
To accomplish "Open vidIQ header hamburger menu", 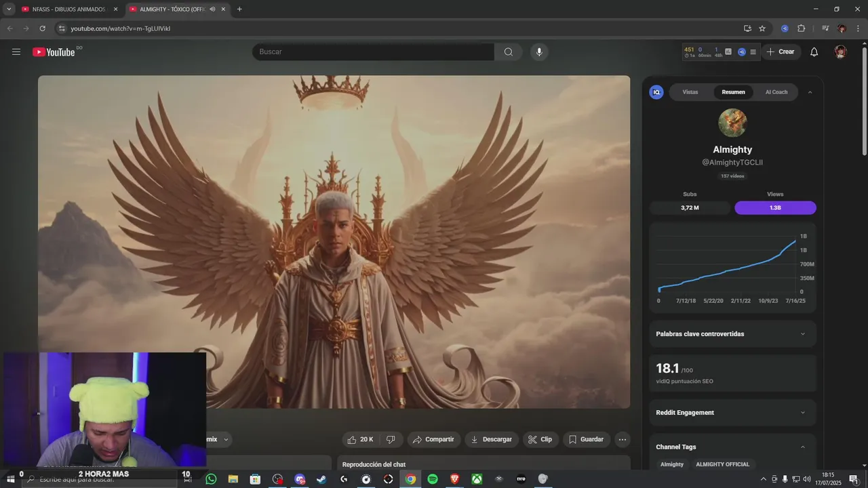I will tap(753, 52).
